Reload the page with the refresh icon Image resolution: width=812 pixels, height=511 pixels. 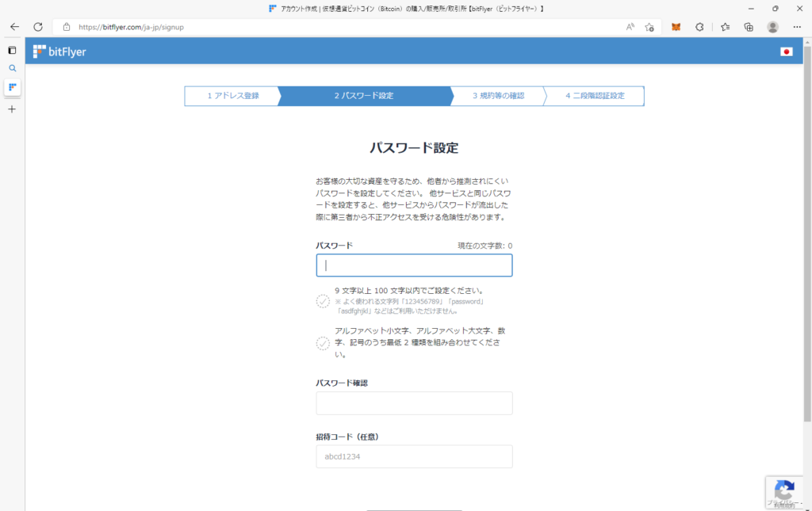click(x=37, y=26)
